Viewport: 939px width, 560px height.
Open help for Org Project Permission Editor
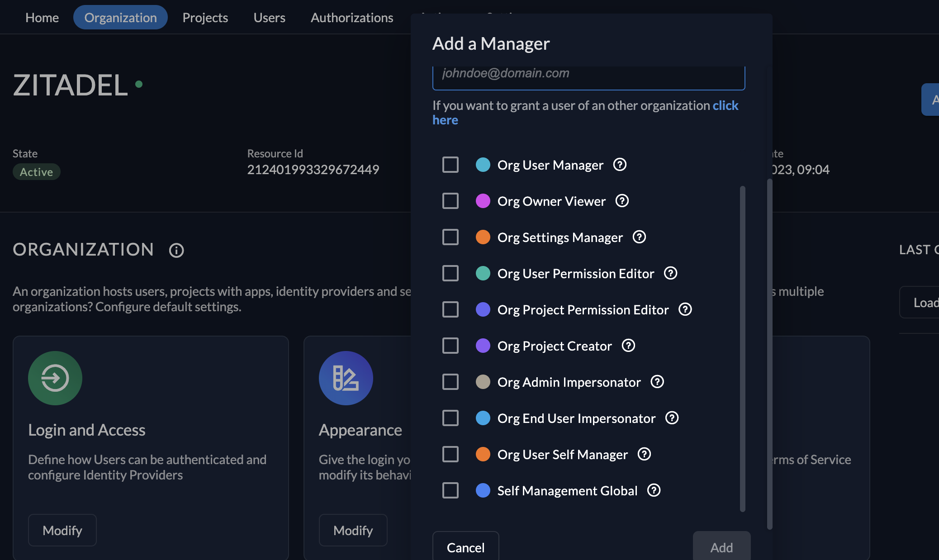click(685, 309)
